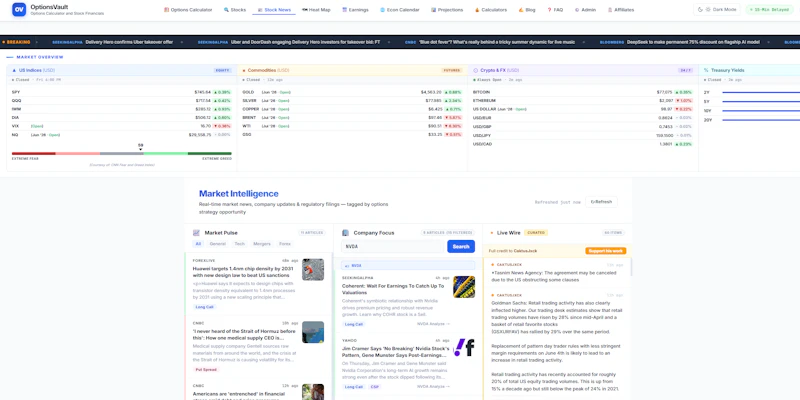800x400 pixels.
Task: Focus the NVDA ticker search field
Action: (x=392, y=246)
